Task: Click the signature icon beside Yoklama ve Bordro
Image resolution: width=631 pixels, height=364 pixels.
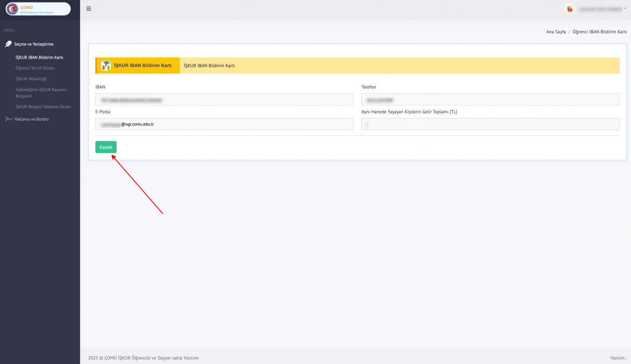Action: (8, 119)
